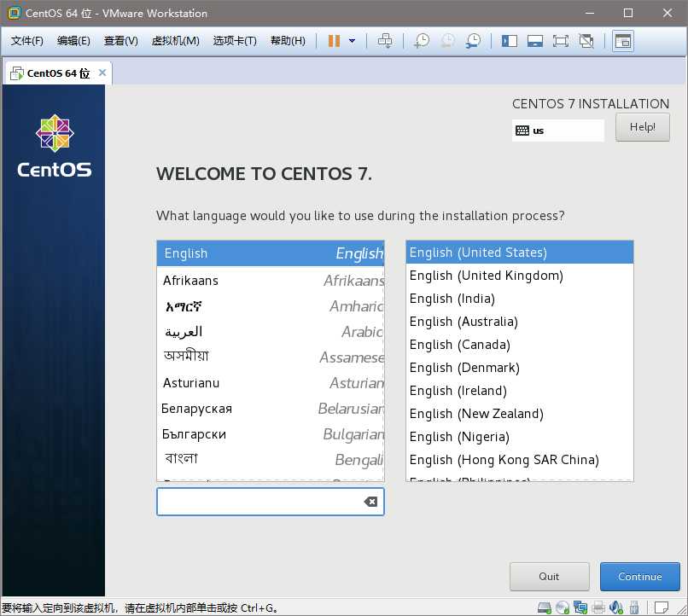Select Arabic in the language list
The height and width of the screenshot is (616, 688).
click(x=271, y=332)
